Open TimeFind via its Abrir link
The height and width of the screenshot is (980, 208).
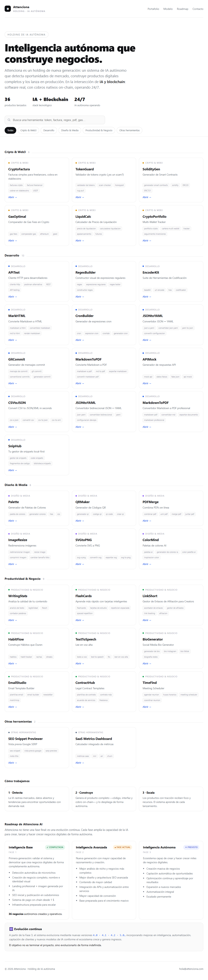click(x=147, y=707)
